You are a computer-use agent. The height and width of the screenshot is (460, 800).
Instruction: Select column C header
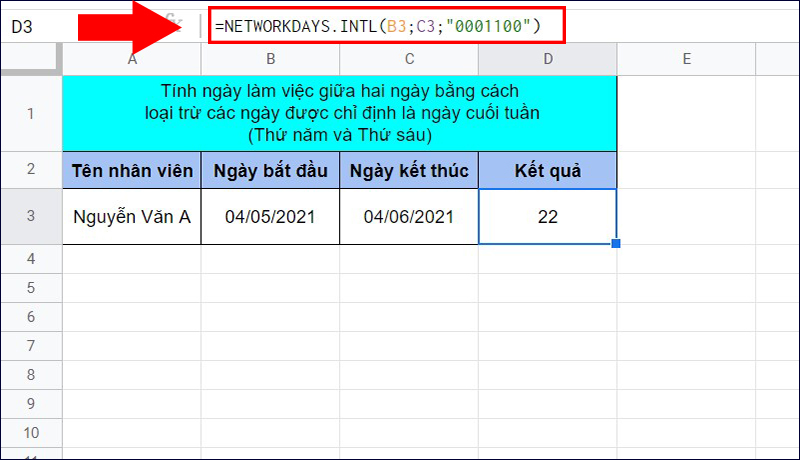(409, 59)
